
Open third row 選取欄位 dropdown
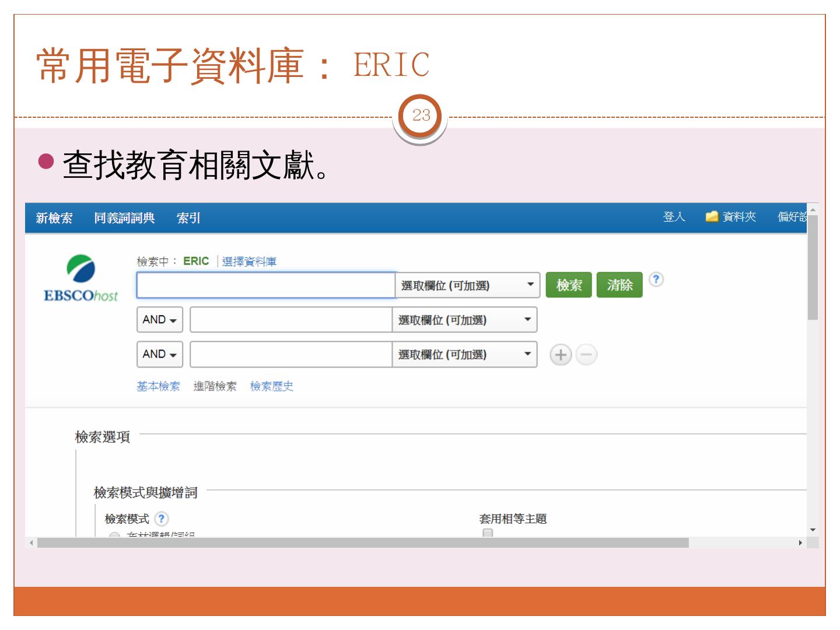[464, 354]
